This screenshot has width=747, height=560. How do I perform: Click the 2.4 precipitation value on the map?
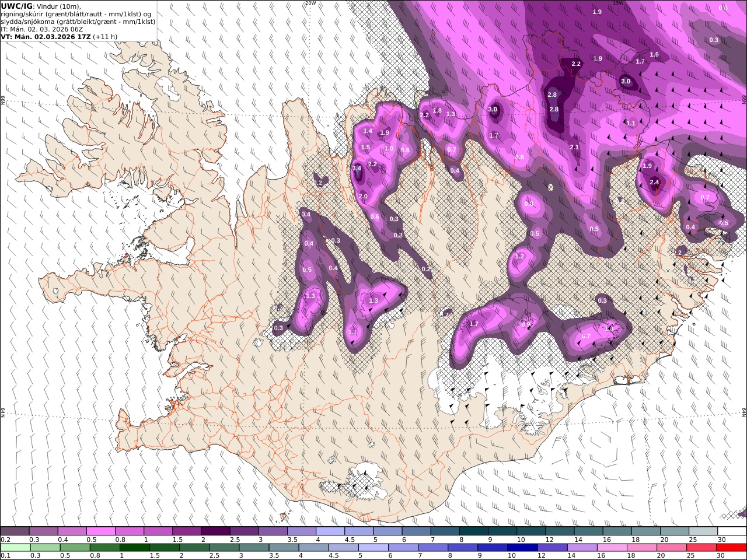click(x=654, y=182)
